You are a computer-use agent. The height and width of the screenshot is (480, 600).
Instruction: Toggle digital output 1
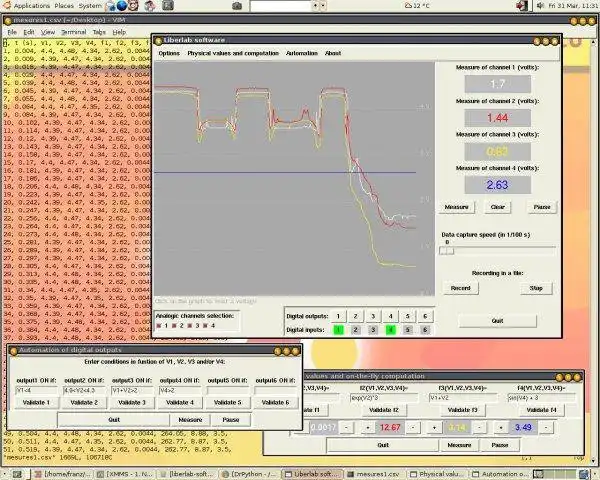(338, 316)
